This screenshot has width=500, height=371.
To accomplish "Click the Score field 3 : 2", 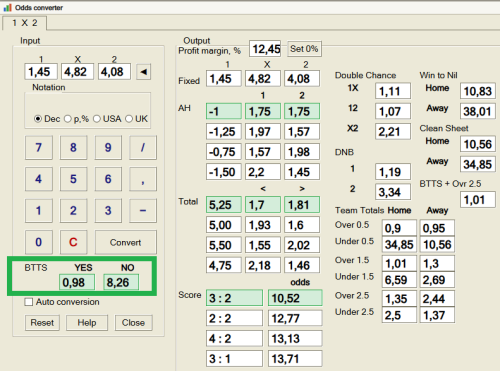I will point(234,298).
